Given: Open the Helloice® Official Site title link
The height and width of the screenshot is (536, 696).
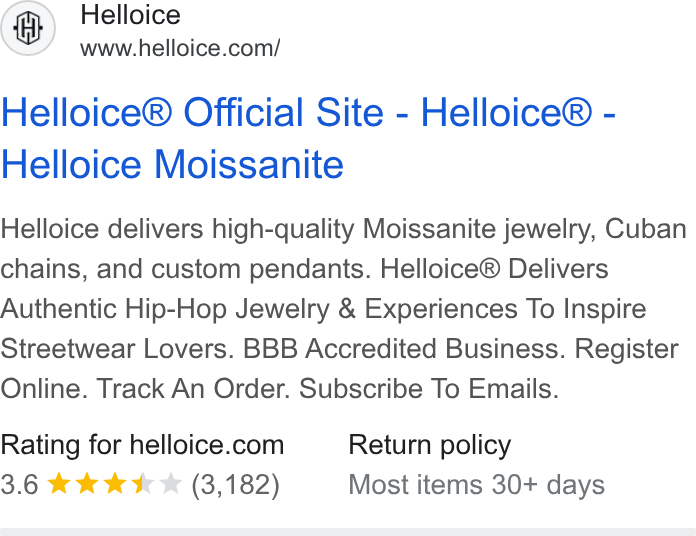Looking at the screenshot, I should pos(308,138).
